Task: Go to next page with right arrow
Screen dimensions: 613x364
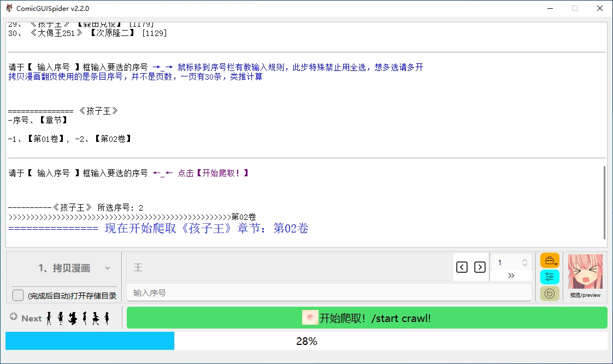Action: pyautogui.click(x=480, y=267)
